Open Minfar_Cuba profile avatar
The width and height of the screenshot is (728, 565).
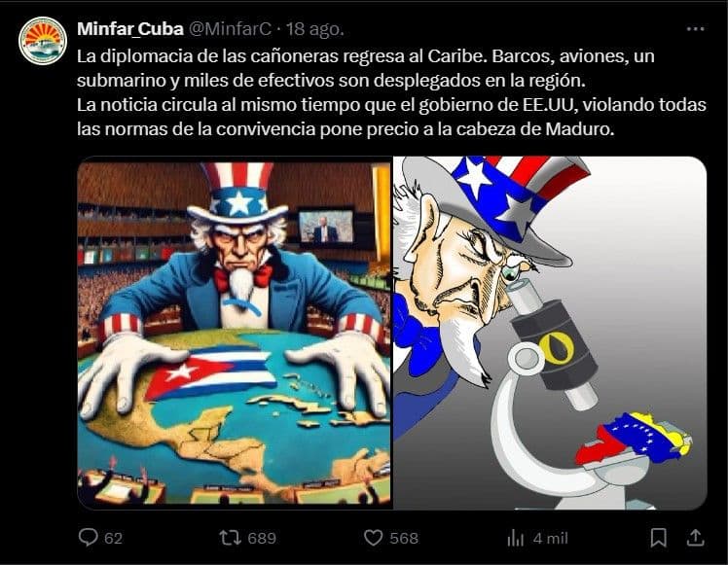point(43,41)
